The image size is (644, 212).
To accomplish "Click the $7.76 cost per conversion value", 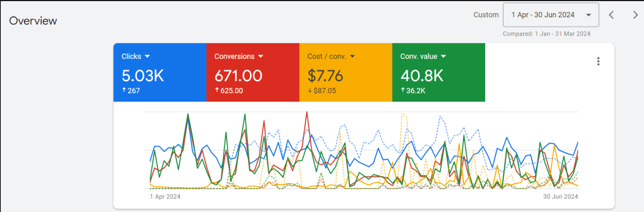I will point(325,76).
